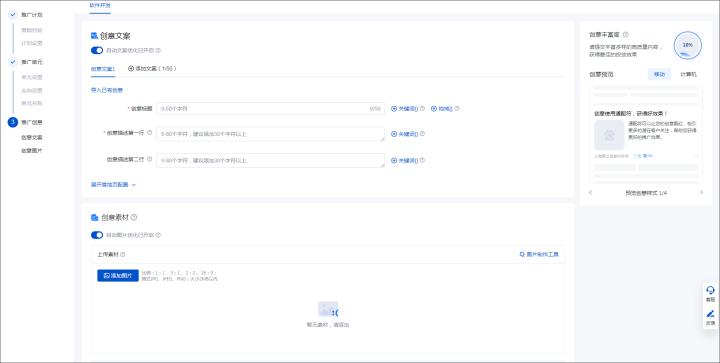Screen dimensions: 720x363
Task: Open help icon beside second description 关键词
Action: click(x=422, y=161)
